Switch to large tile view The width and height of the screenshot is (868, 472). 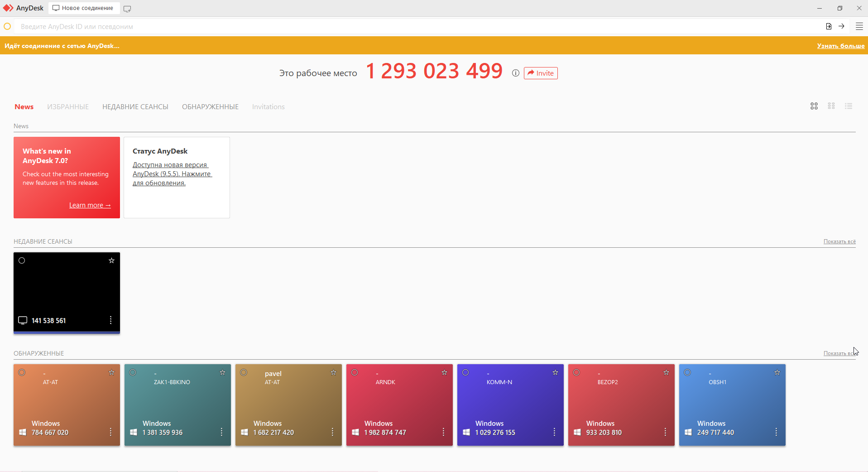pyautogui.click(x=814, y=106)
